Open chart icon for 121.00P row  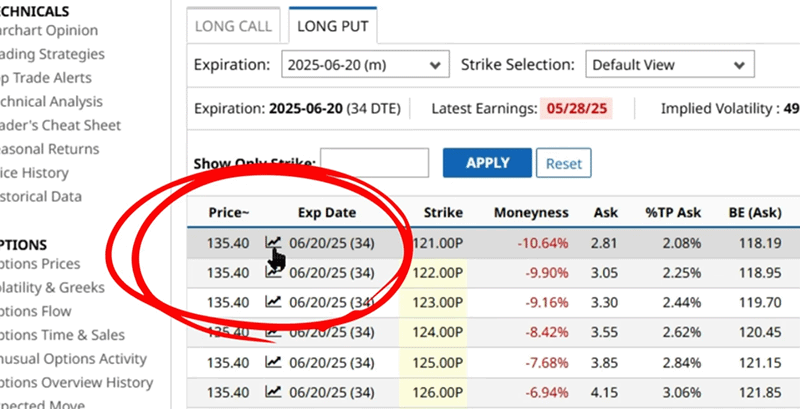point(272,242)
